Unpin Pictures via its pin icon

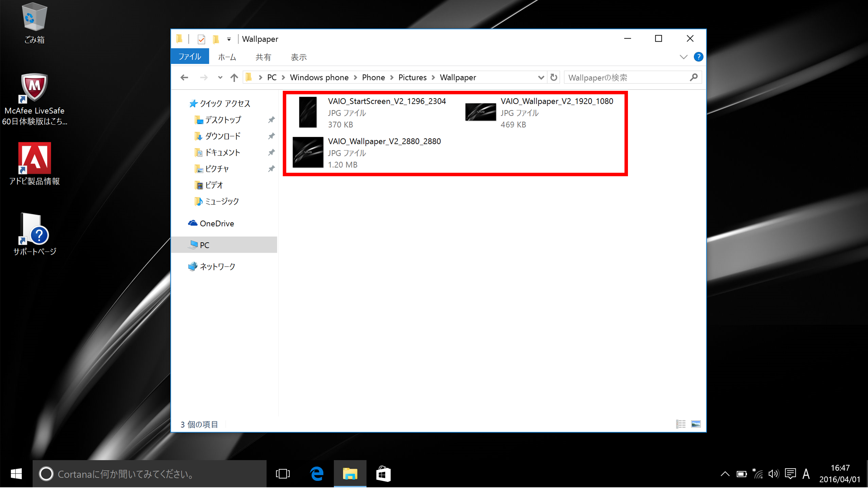271,168
